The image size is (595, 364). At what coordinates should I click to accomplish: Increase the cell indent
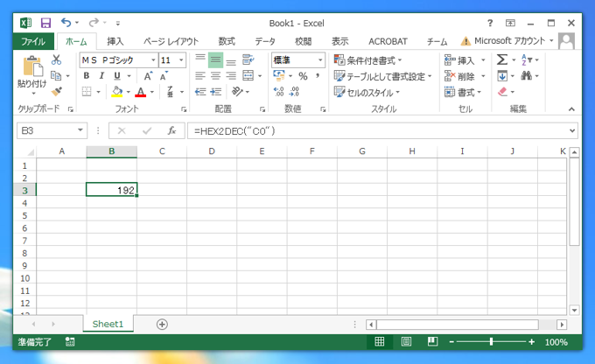click(x=216, y=92)
